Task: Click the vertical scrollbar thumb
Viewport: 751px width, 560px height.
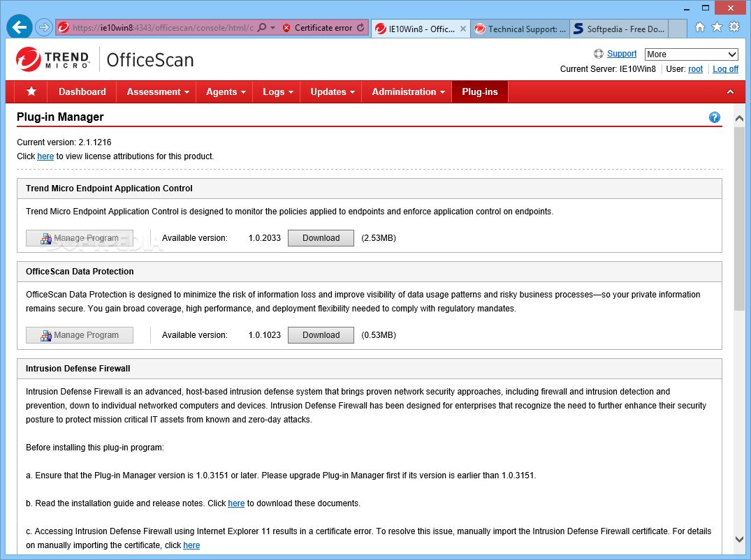Action: (739, 218)
